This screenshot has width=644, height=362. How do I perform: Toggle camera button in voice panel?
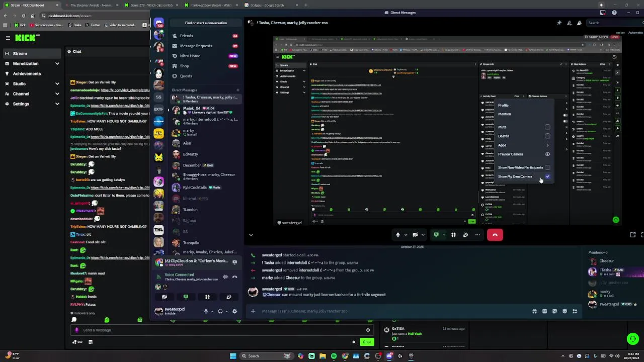tap(164, 297)
